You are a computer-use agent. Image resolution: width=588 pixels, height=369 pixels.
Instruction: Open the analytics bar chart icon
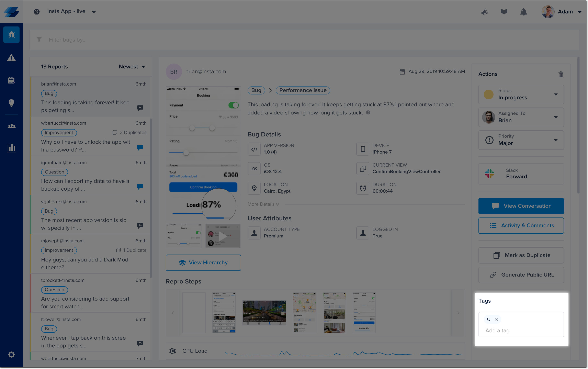11,148
